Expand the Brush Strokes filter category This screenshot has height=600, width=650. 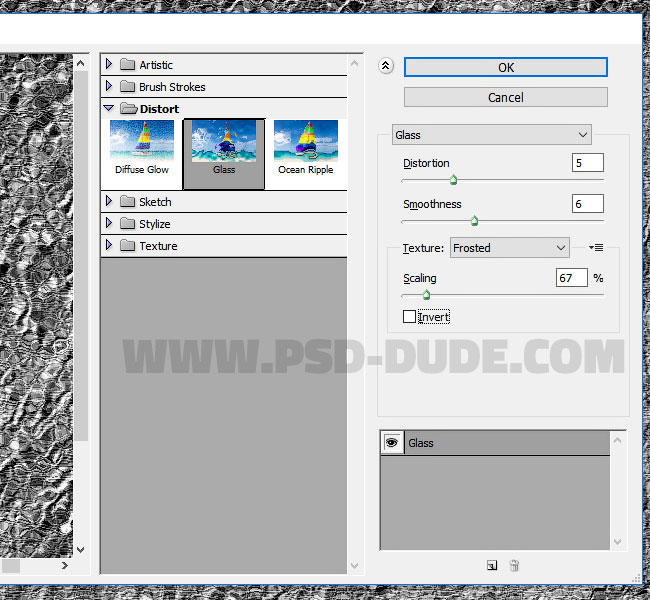(x=109, y=86)
